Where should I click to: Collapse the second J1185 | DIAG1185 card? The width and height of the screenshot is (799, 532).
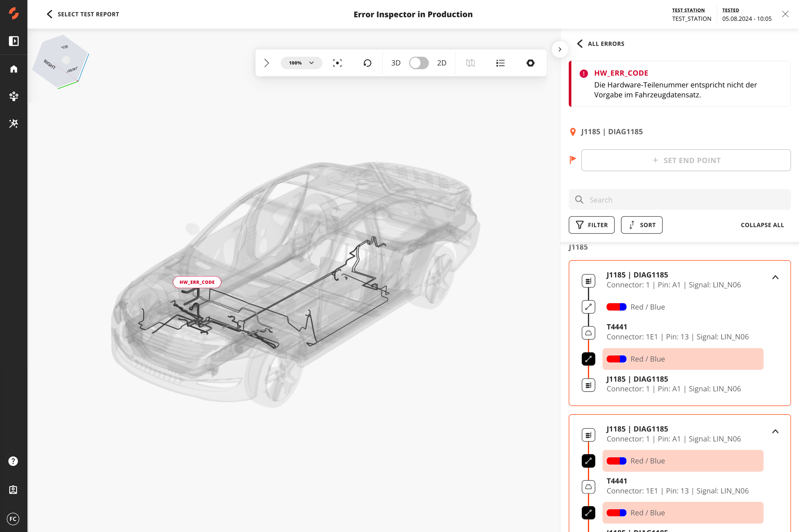tap(775, 432)
